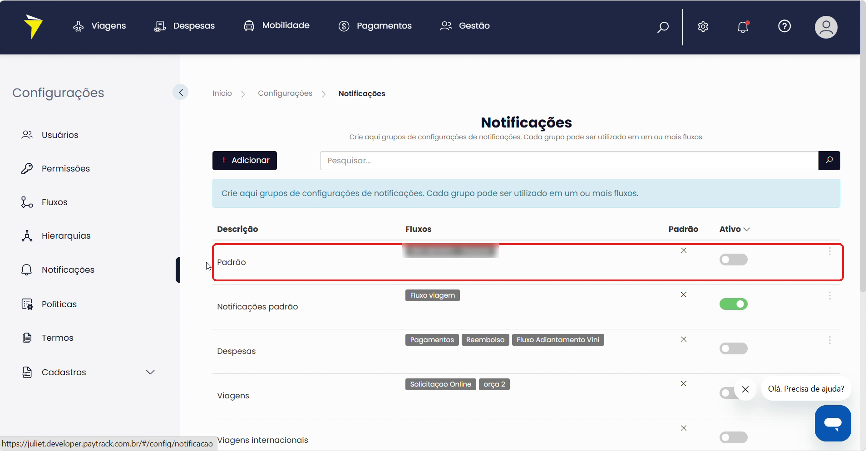Open the Despesas menu

(184, 26)
